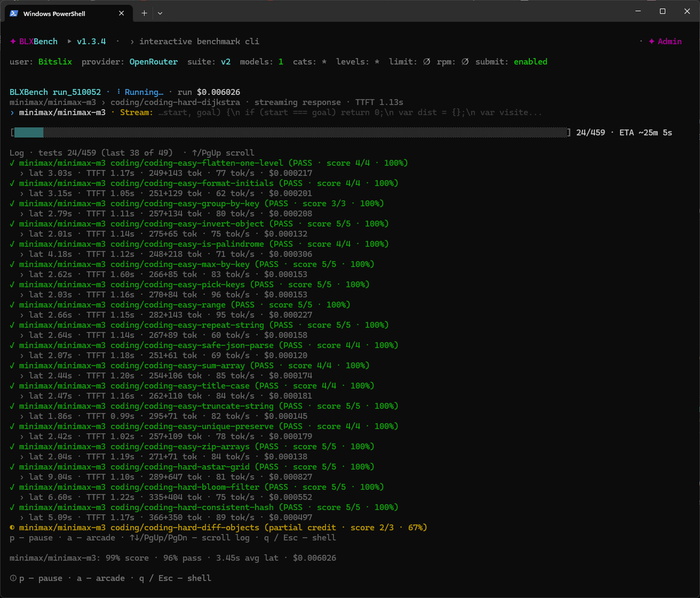Close the Windows PowerShell tab
Screen dimensions: 700x598
(x=121, y=13)
